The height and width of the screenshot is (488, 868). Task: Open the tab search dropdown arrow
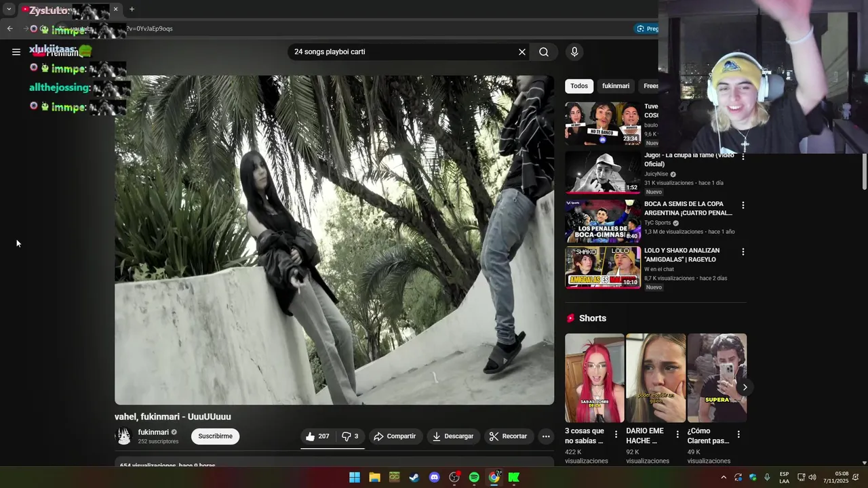pyautogui.click(x=9, y=9)
